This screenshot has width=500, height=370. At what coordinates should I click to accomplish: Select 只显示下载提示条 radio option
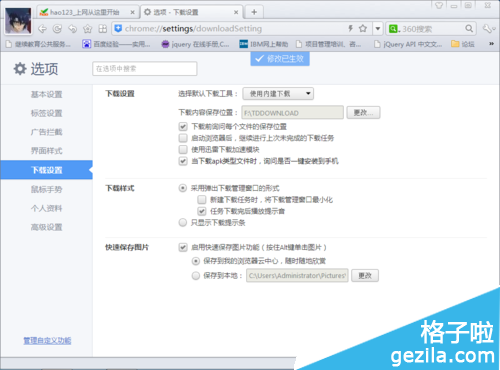[x=183, y=222]
